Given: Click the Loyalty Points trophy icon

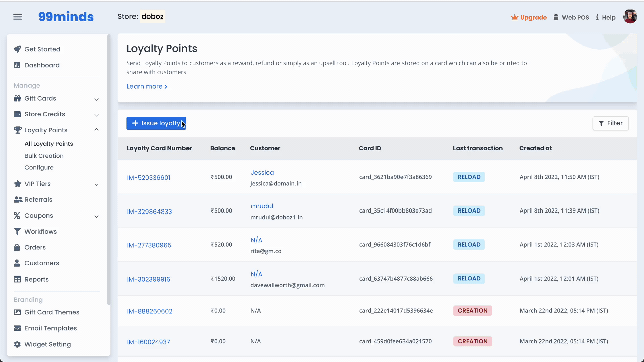Looking at the screenshot, I should click(17, 130).
